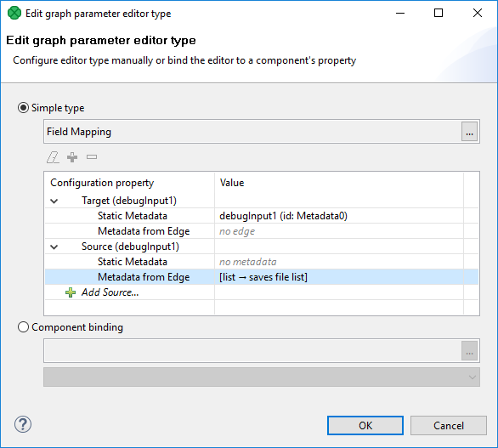
Task: Click the Add Source... link
Action: 110,292
